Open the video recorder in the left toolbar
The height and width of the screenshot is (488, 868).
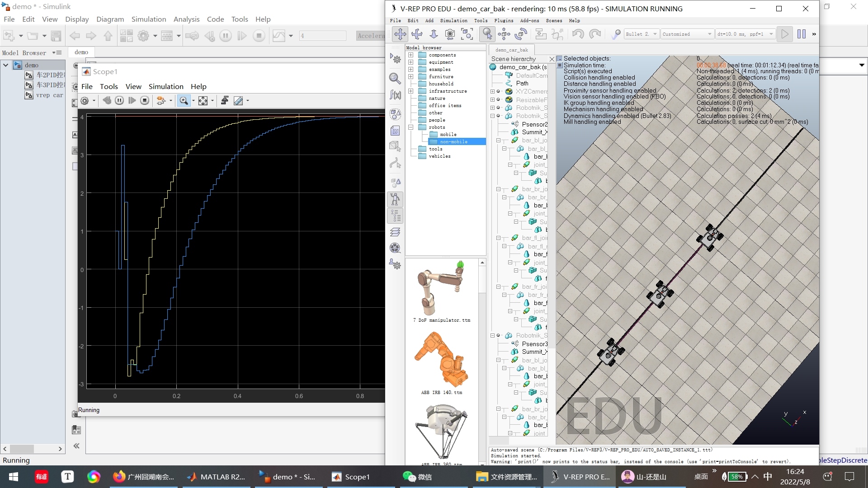(x=396, y=248)
